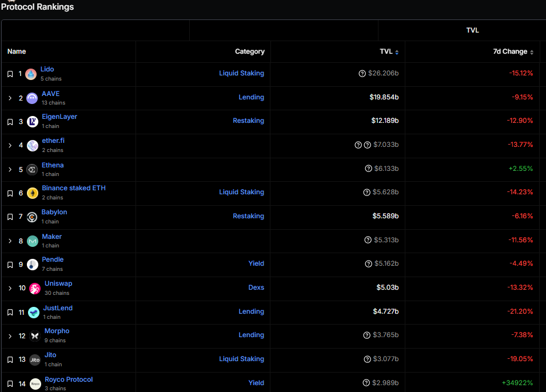Expand the AAVE row chevron
546x392 pixels.
(x=10, y=98)
